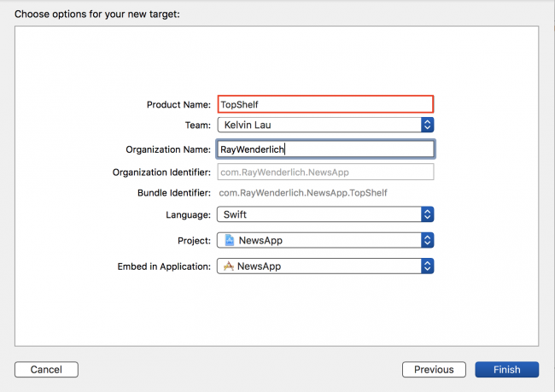Click the grayed-out Organization Identifier field
The image size is (555, 392).
click(x=325, y=172)
